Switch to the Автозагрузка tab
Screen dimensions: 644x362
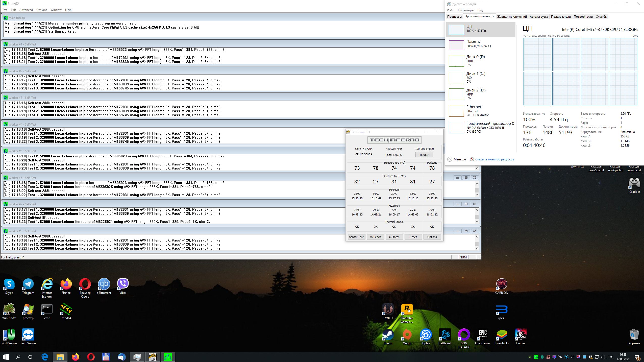point(539,17)
